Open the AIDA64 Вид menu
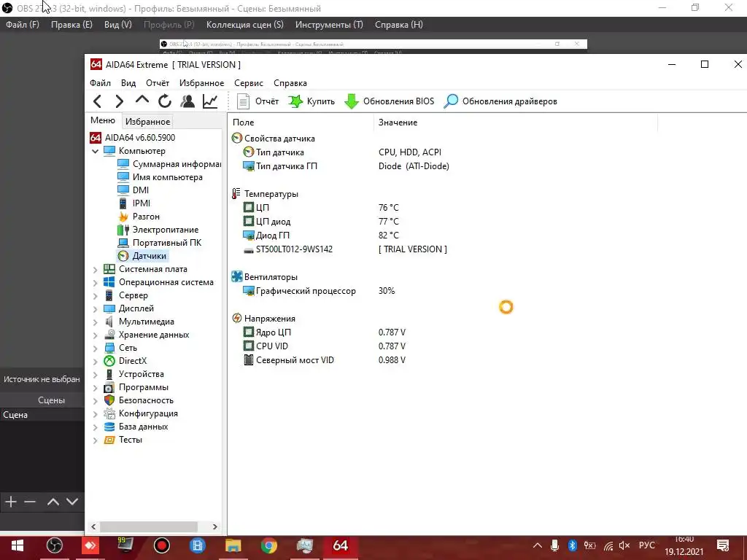747x560 pixels. tap(128, 83)
